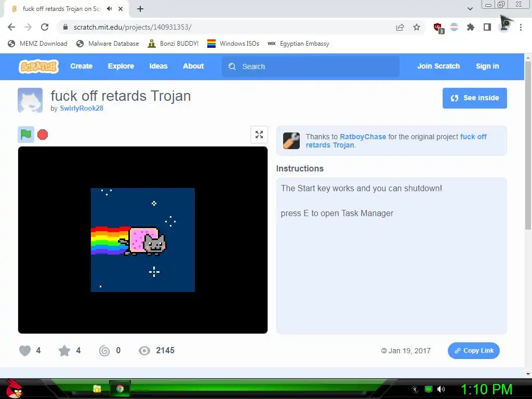Open the file explorer taskbar icon
The width and height of the screenshot is (532, 399).
point(97,389)
